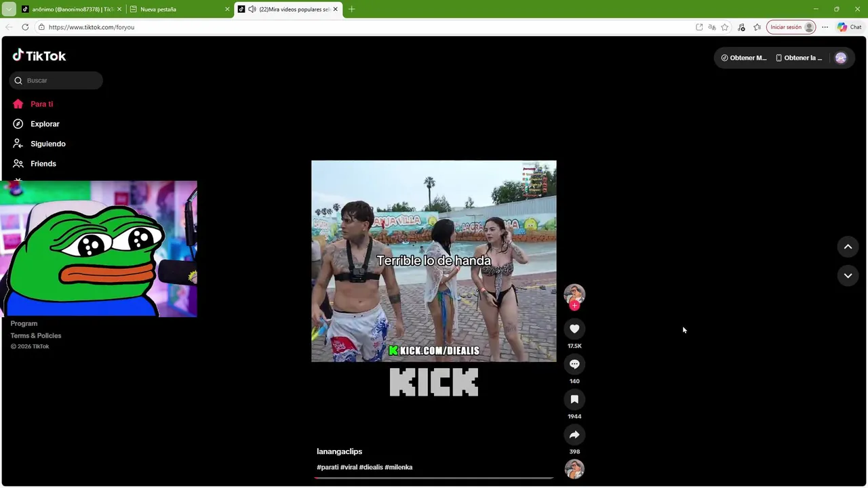
Task: Expand Terms & Policies footer link
Action: coord(36,335)
